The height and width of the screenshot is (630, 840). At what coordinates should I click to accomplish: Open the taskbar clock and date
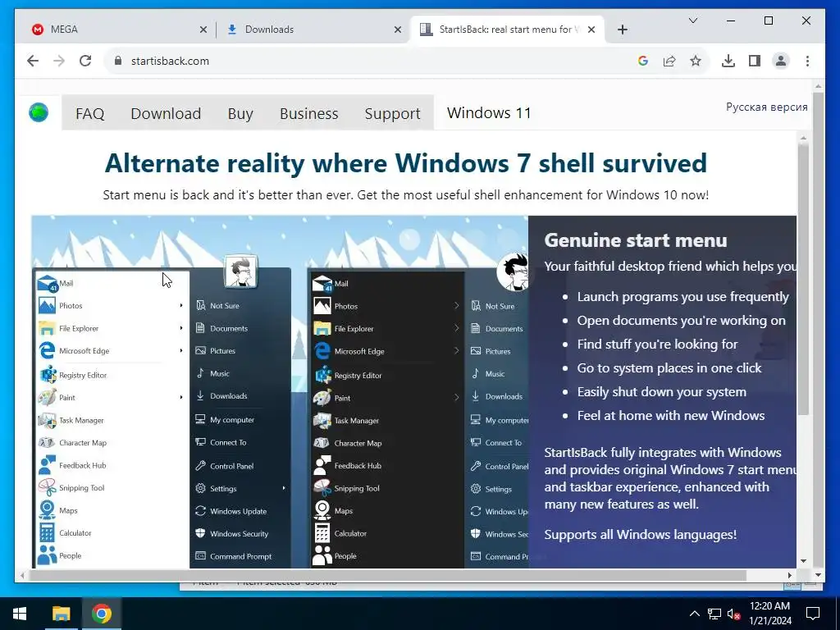pyautogui.click(x=769, y=614)
